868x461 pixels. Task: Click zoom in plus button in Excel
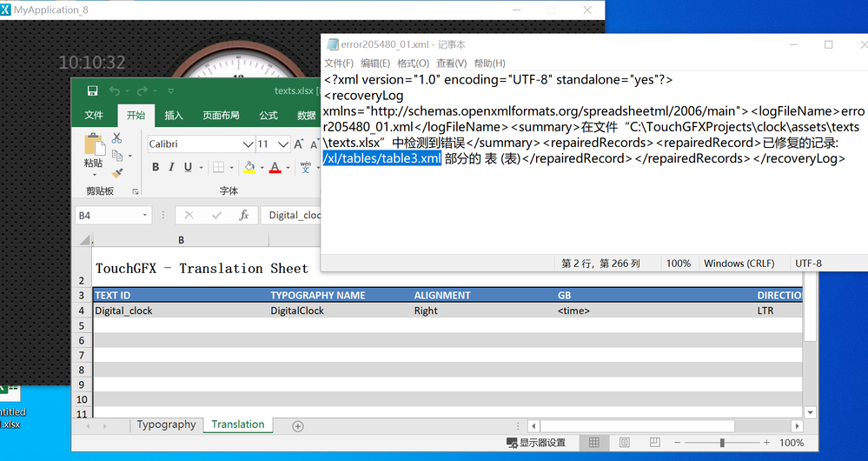(766, 443)
